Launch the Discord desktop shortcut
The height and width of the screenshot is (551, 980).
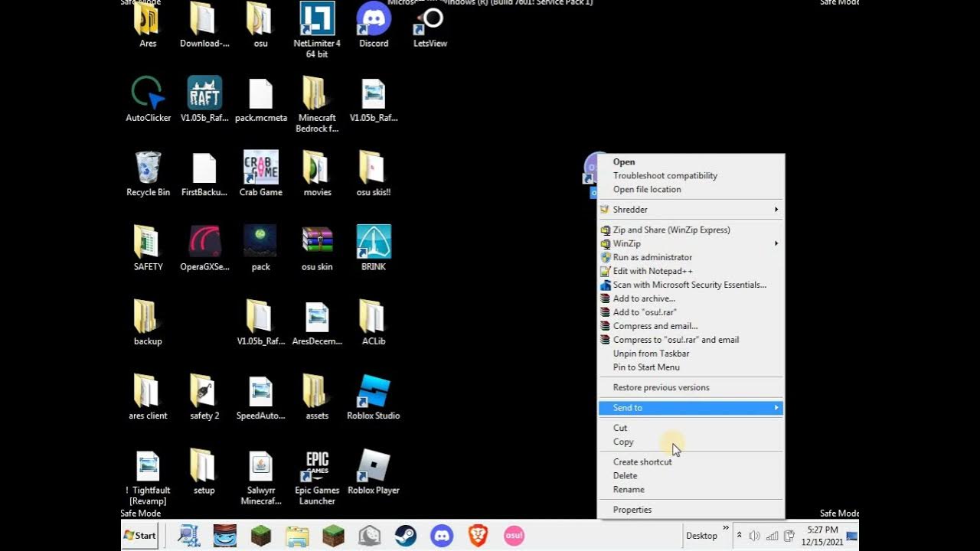pyautogui.click(x=374, y=25)
